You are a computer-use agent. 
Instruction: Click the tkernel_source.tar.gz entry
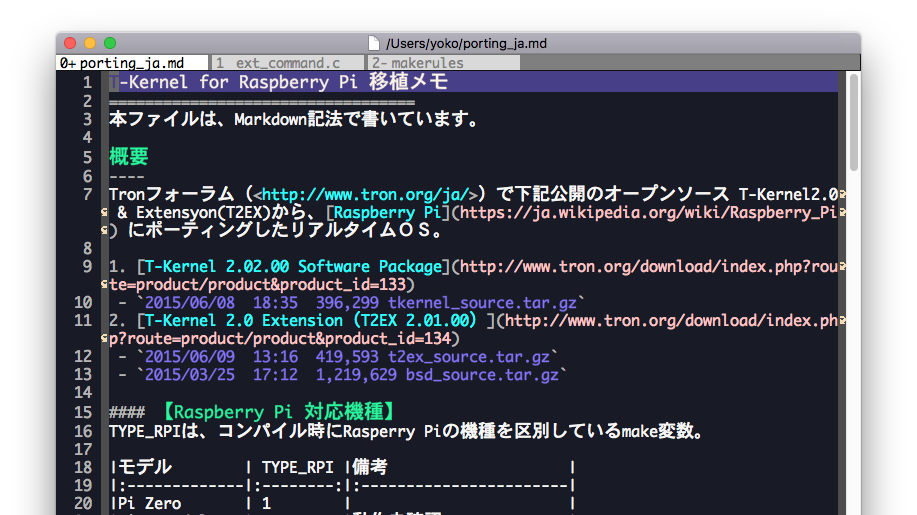tap(482, 303)
